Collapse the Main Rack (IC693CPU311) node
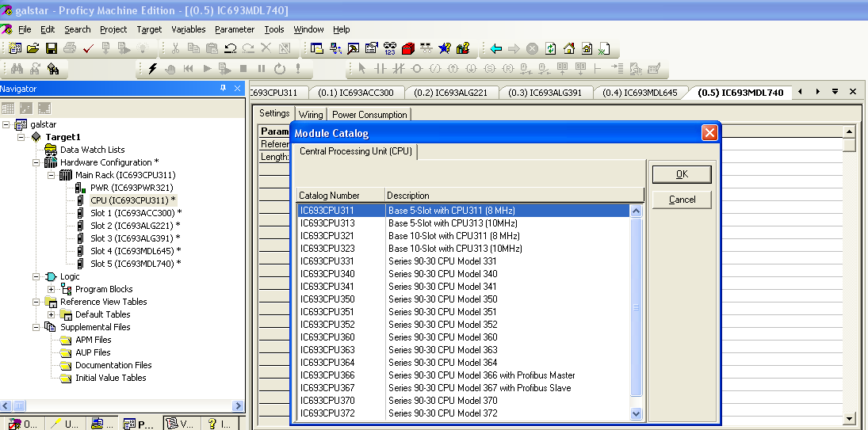868x430 pixels. pyautogui.click(x=51, y=175)
